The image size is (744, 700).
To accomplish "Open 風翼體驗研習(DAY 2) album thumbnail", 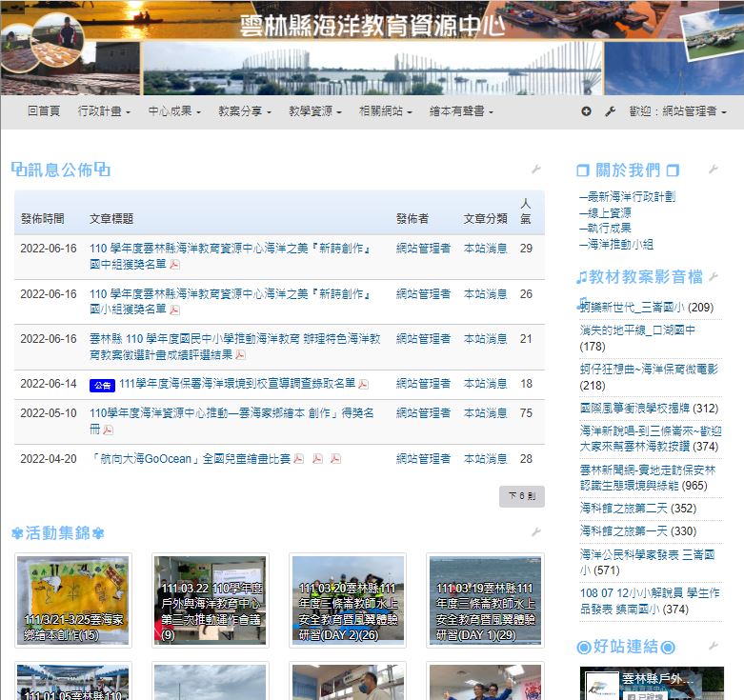I will 348,600.
